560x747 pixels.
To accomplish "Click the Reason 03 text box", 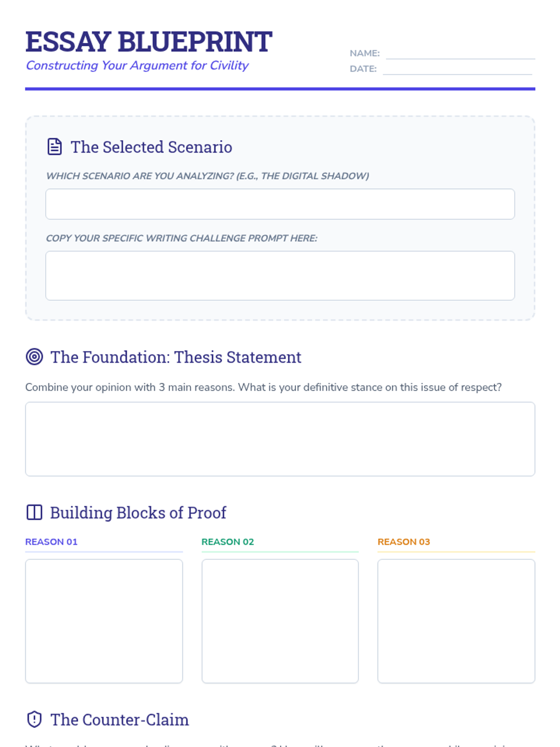I will click(x=456, y=621).
